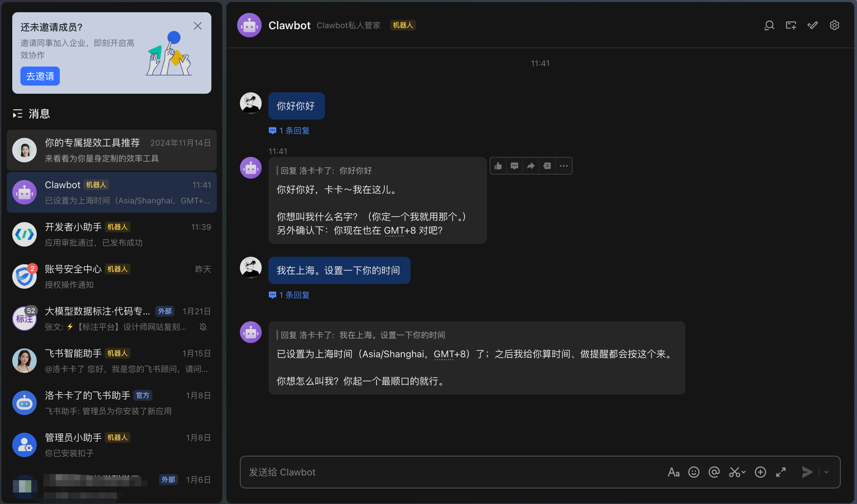Screen dimensions: 857x504
Task: Open the tasks checkmark icon in header
Action: point(812,25)
